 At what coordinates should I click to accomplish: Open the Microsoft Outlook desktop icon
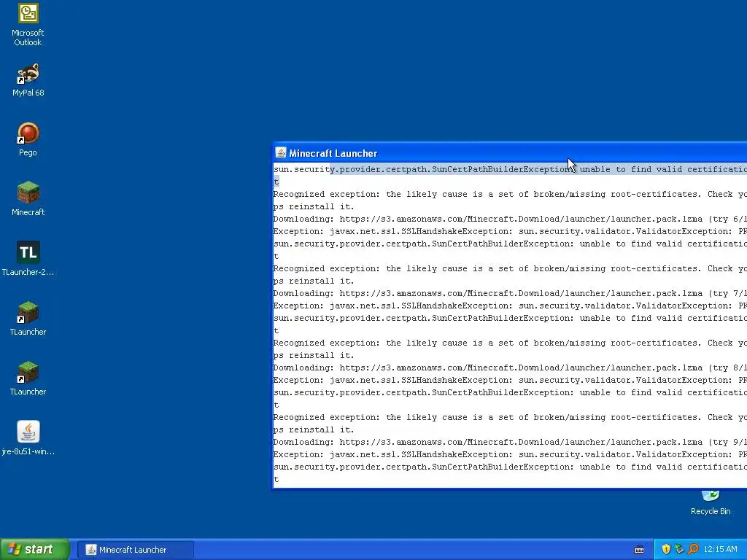pos(28,25)
